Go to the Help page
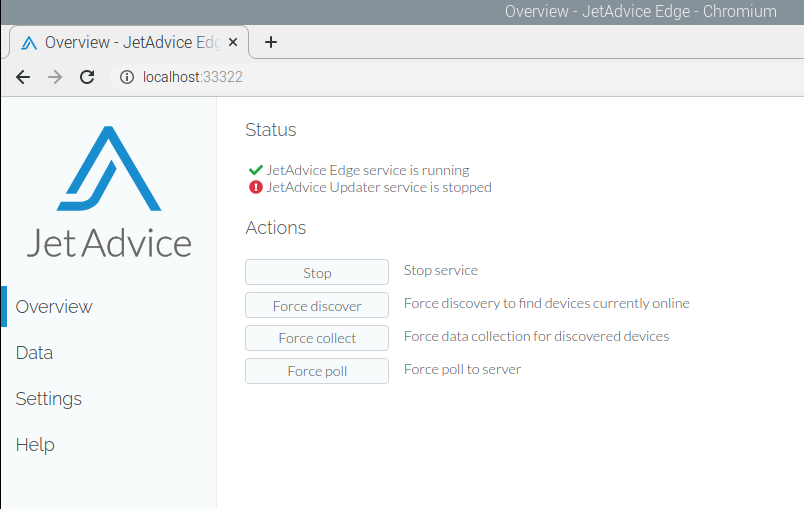 pos(35,445)
